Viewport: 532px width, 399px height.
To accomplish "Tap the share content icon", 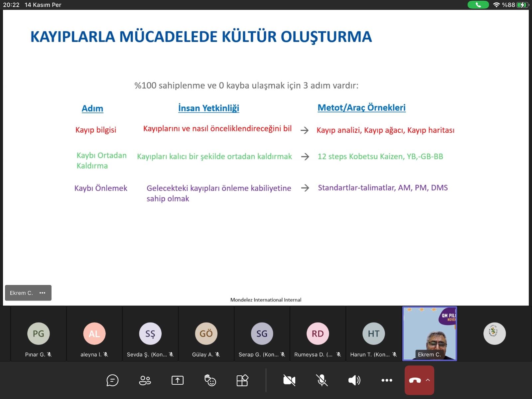I will 178,380.
